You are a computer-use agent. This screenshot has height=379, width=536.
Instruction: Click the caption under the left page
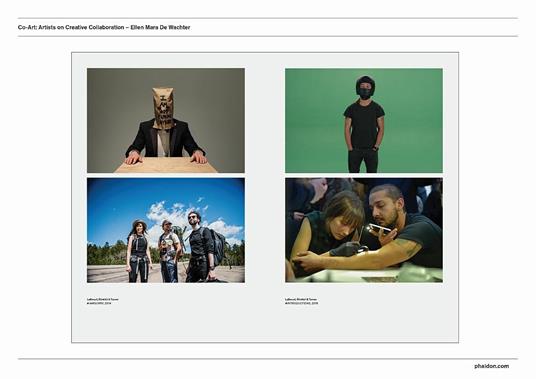tap(103, 301)
